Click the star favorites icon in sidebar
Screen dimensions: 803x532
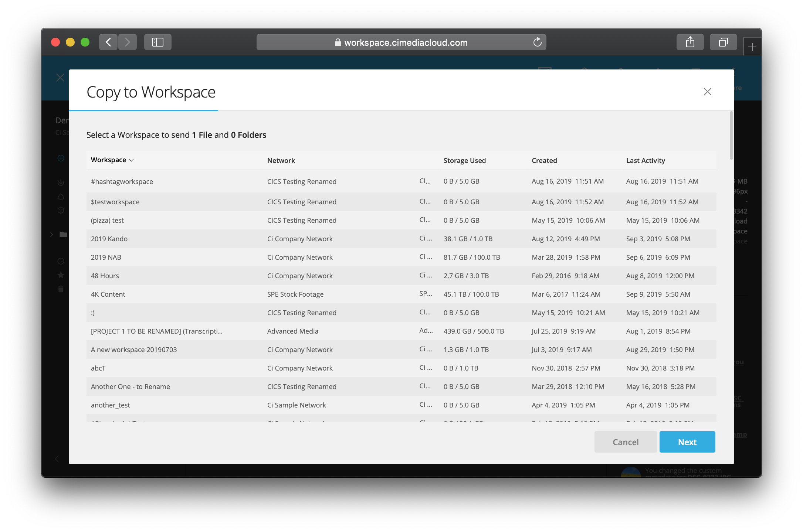click(x=61, y=275)
